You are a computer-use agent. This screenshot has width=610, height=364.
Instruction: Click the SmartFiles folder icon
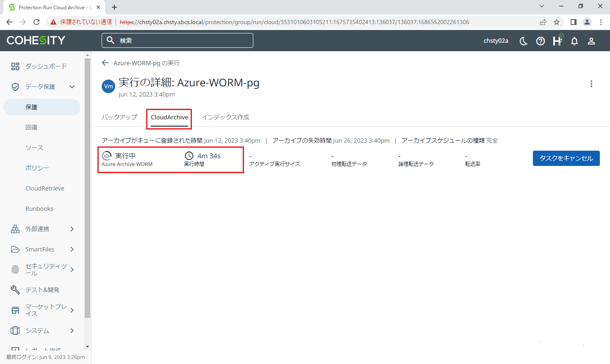(15, 249)
